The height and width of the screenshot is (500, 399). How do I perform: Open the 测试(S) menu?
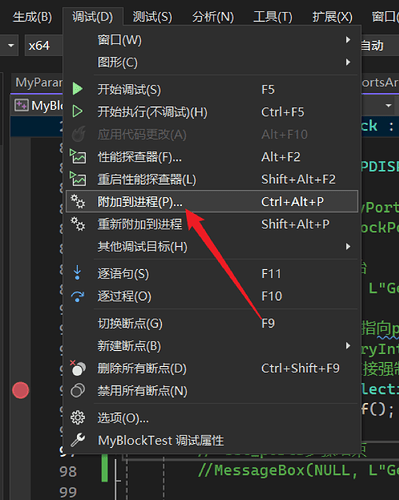coord(152,17)
